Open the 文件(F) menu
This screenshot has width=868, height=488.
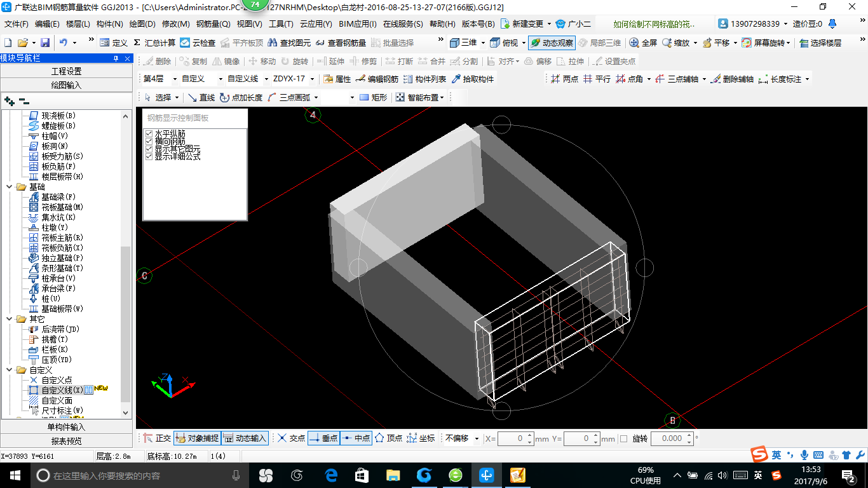(17, 24)
